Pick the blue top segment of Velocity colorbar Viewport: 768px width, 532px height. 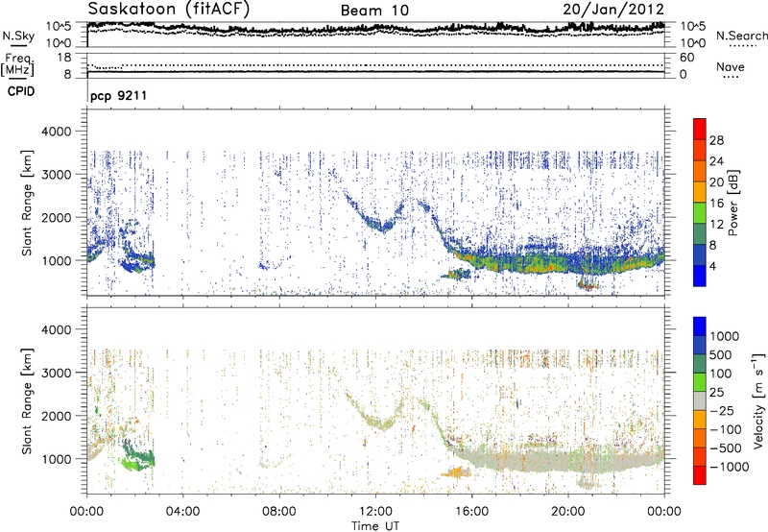pyautogui.click(x=700, y=326)
